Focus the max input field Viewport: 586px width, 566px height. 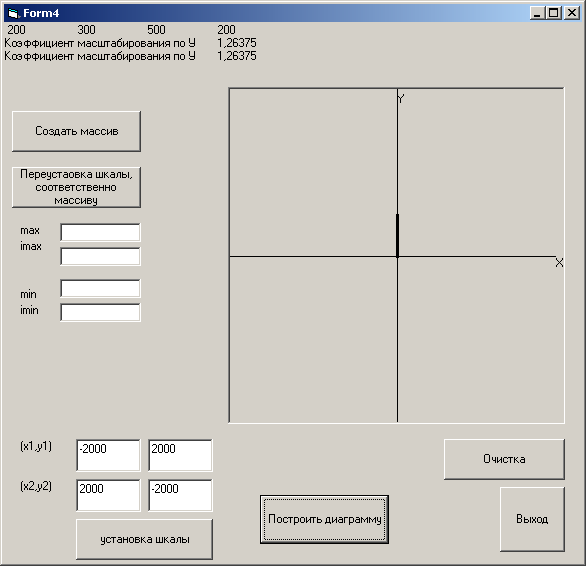(x=100, y=233)
